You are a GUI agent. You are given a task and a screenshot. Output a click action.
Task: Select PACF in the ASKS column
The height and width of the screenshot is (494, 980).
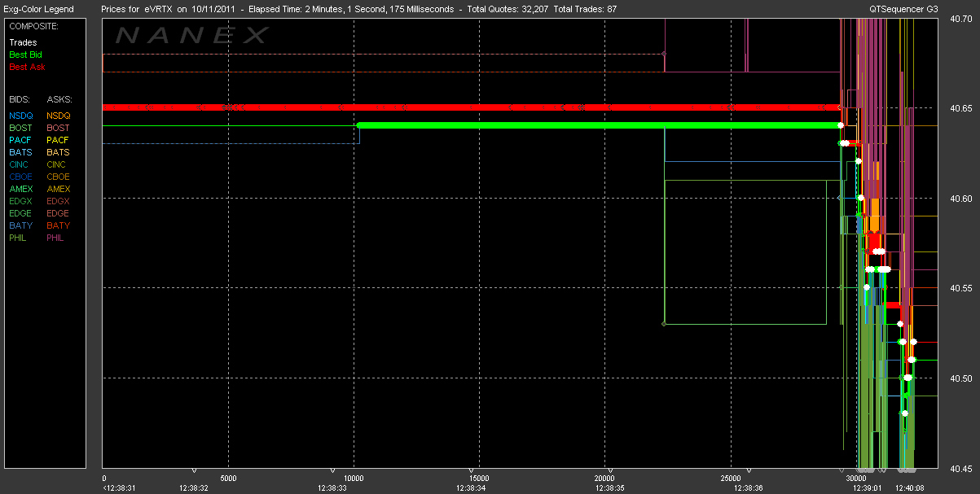pyautogui.click(x=59, y=140)
